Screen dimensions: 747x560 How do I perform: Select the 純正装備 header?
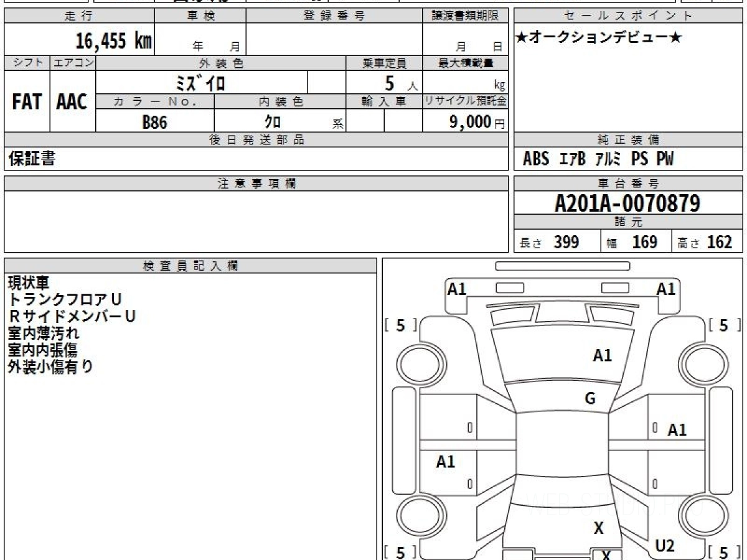pyautogui.click(x=629, y=139)
